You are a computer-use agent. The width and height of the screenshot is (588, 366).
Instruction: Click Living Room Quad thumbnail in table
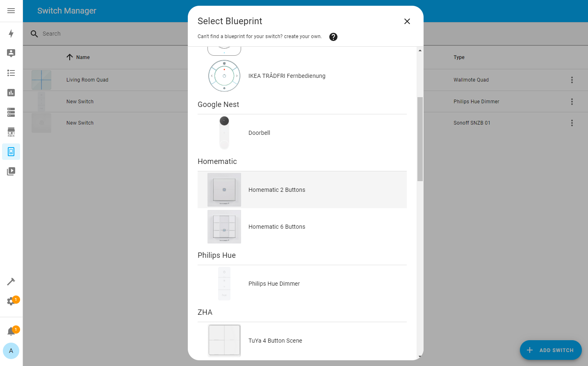41,80
